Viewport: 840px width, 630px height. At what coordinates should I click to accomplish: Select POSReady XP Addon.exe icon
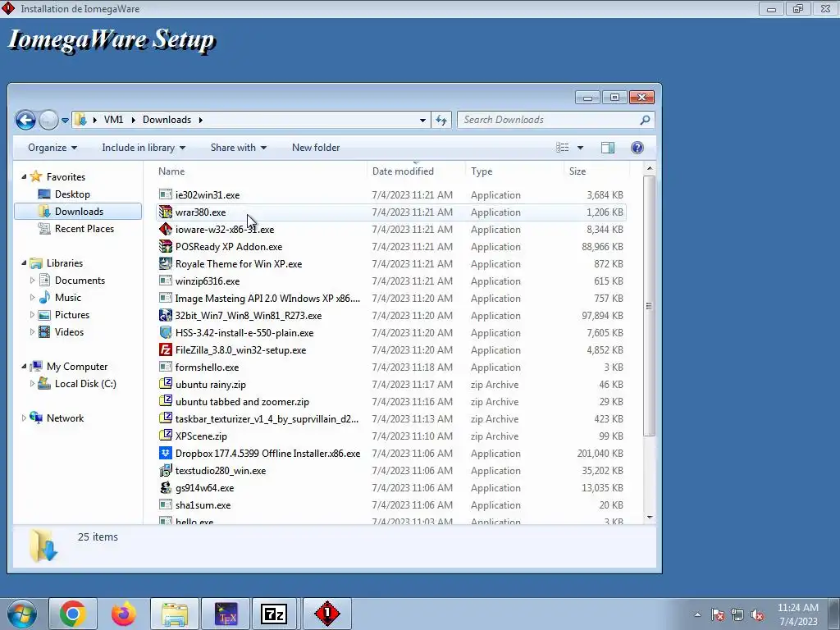click(x=166, y=246)
